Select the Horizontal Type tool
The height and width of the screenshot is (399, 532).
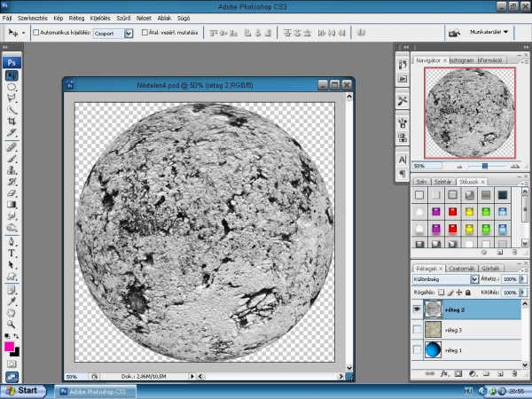(x=12, y=253)
